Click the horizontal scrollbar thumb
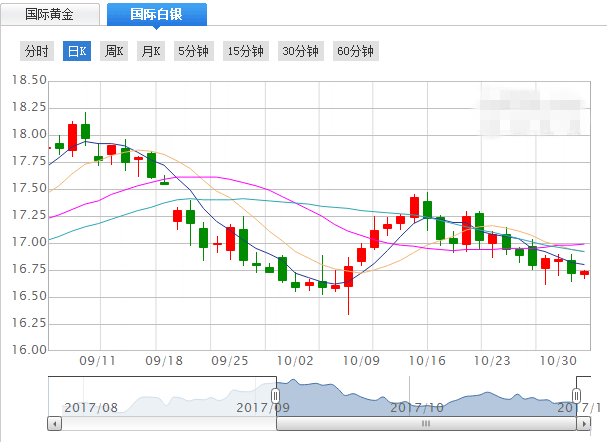Screen dimensions: 607x442 tap(424, 424)
